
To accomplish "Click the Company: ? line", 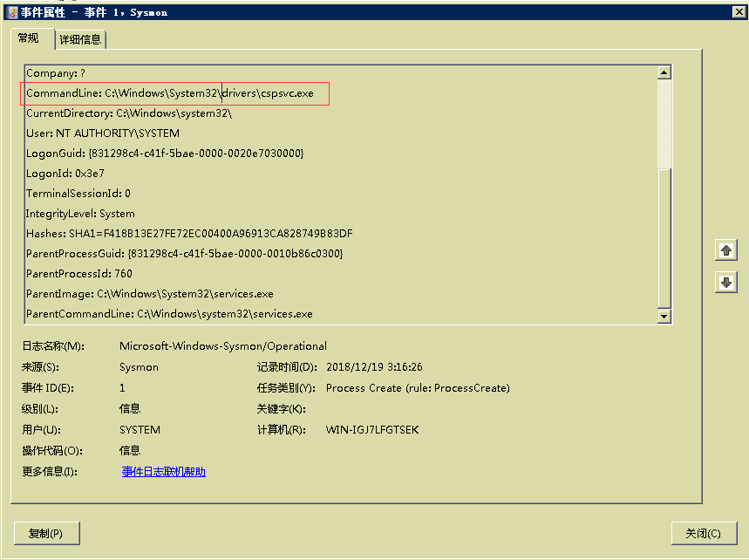I will (x=56, y=73).
